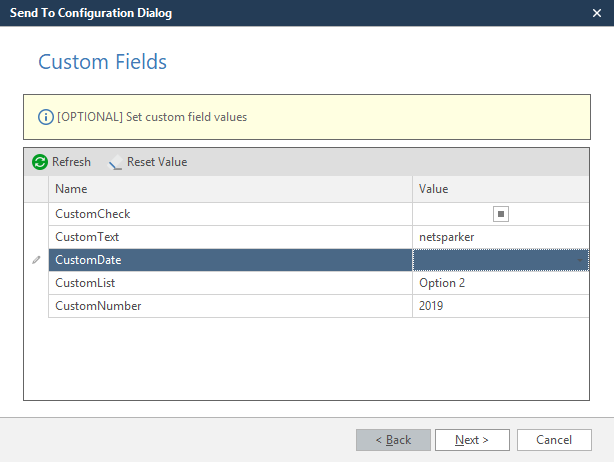This screenshot has width=614, height=462.
Task: Close the Send To Configuration dialog
Action: [597, 13]
